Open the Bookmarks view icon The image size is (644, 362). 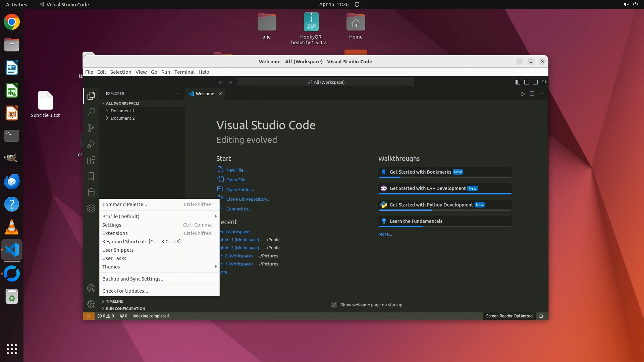91,176
